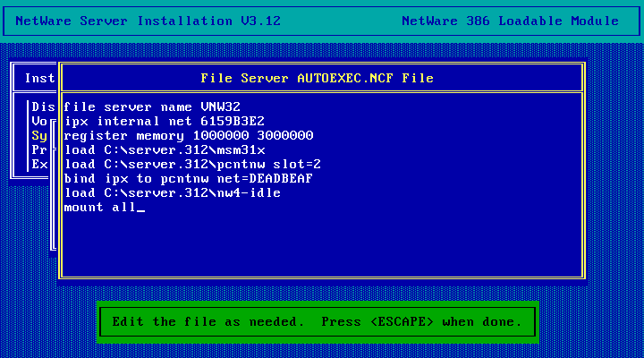Click the 'File Server AUTOEXEC.NCF File' title
Viewport: 644px width, 358px height.
tap(317, 78)
